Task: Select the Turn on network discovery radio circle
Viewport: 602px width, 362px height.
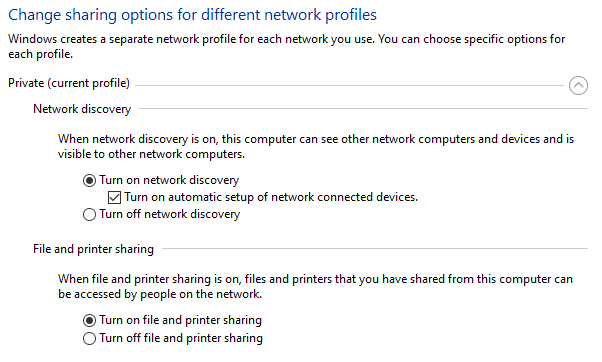Action: tap(89, 180)
